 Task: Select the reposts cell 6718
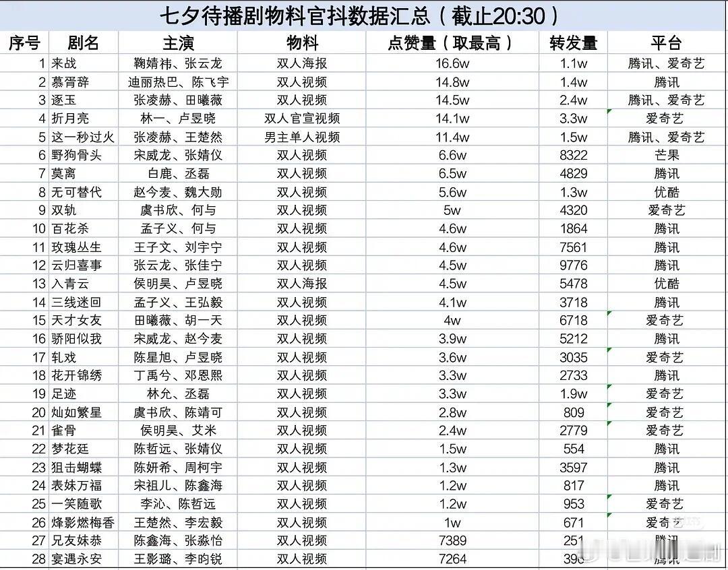pos(574,320)
